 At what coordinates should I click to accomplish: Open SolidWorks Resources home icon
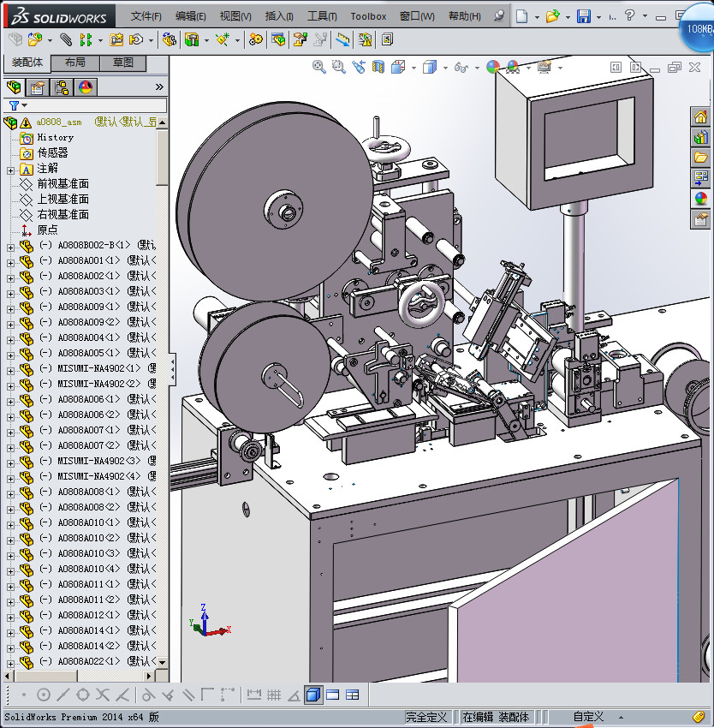701,117
